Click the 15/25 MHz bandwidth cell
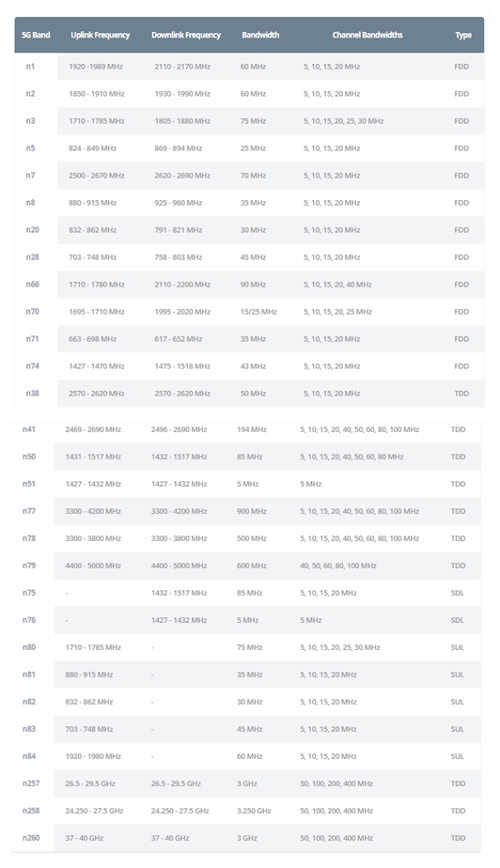The image size is (500, 868). (x=258, y=312)
